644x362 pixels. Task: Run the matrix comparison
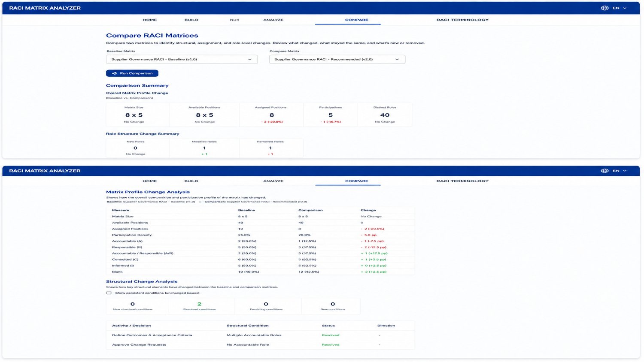[x=132, y=73]
